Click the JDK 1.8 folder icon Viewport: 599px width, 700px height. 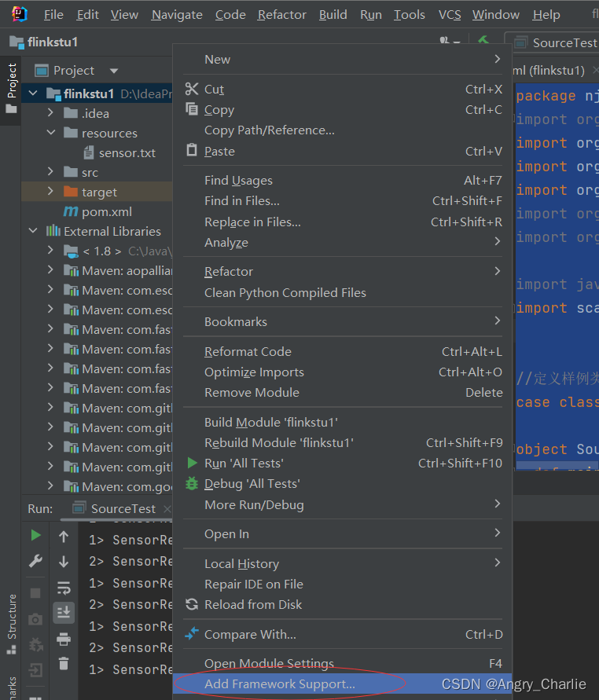pyautogui.click(x=71, y=251)
